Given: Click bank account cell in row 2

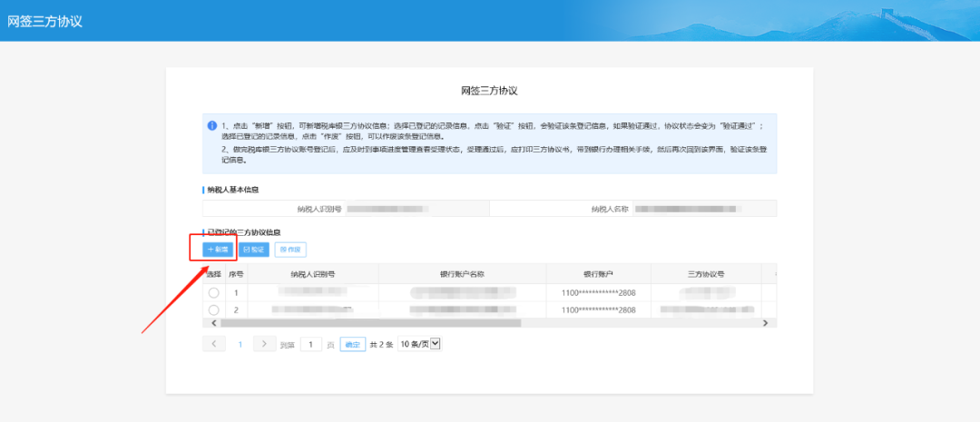Looking at the screenshot, I should [x=599, y=310].
